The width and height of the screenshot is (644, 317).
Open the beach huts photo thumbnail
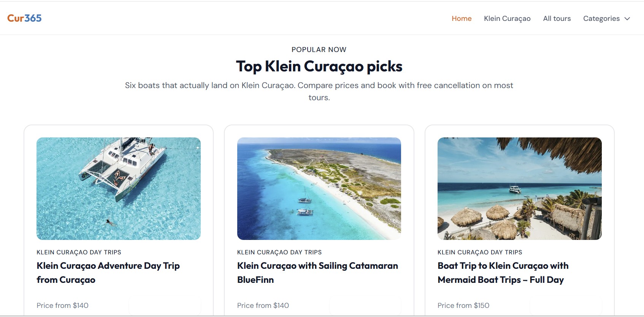point(520,189)
